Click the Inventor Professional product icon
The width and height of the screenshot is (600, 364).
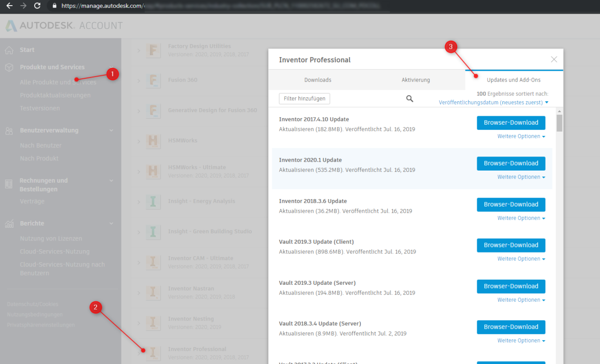click(153, 353)
